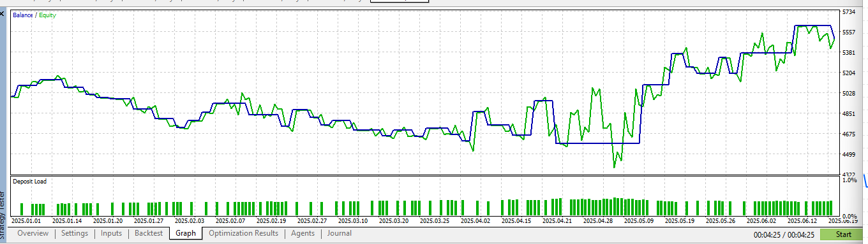Screen dimensions: 868x244
Task: Click the 1.0% deposit load scale label
Action: coord(849,180)
